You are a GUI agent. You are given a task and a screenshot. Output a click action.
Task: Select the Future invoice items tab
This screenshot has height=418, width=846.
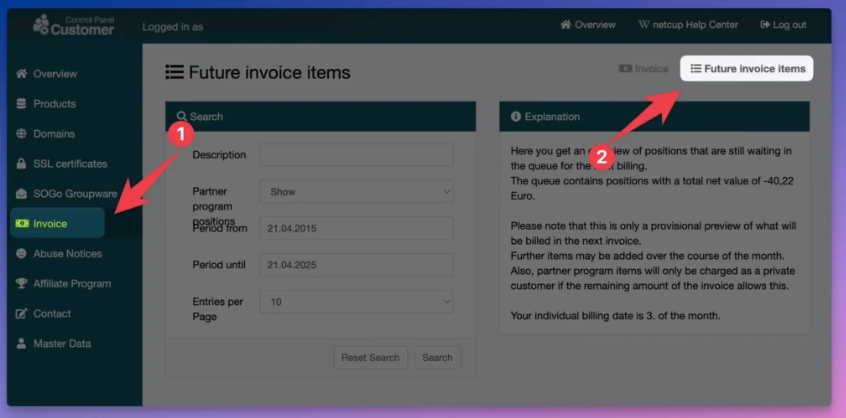[x=747, y=69]
